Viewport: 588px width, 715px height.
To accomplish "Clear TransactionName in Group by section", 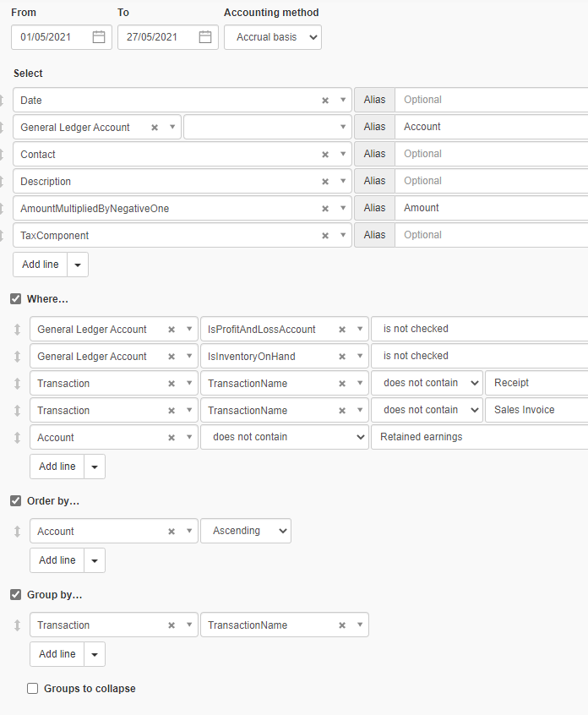I will (342, 625).
